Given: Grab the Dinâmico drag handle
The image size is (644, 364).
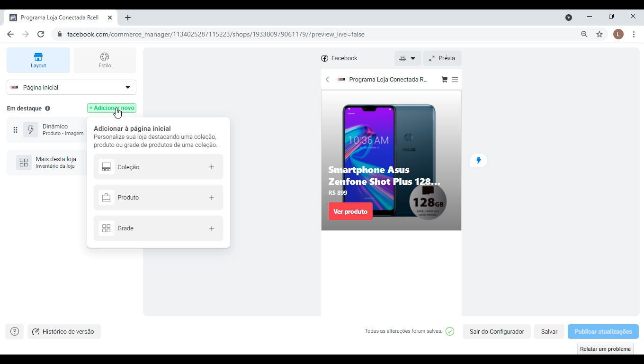Looking at the screenshot, I should pyautogui.click(x=15, y=130).
